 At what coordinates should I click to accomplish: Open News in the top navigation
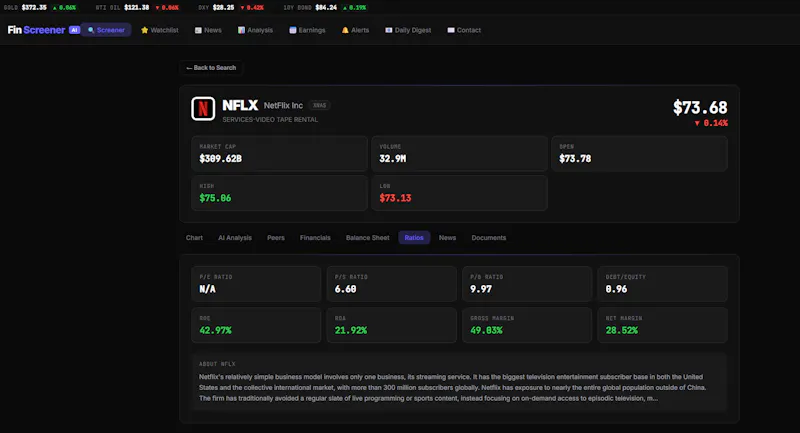point(208,30)
